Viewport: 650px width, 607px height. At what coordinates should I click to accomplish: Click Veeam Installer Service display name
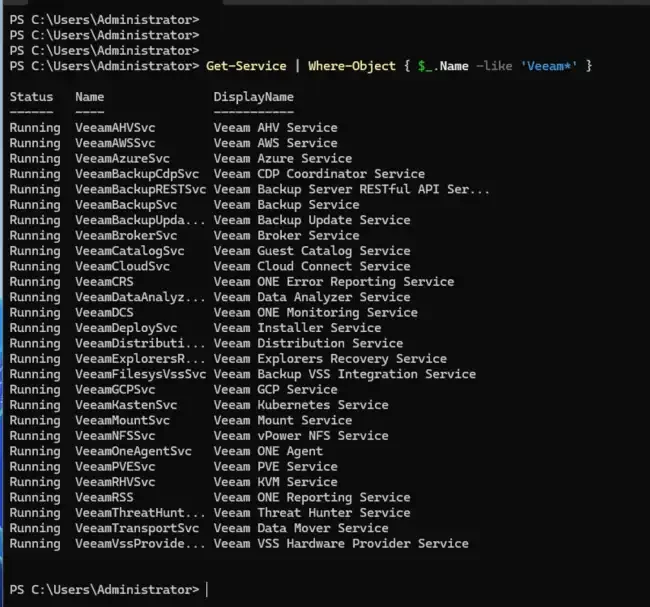pos(298,328)
